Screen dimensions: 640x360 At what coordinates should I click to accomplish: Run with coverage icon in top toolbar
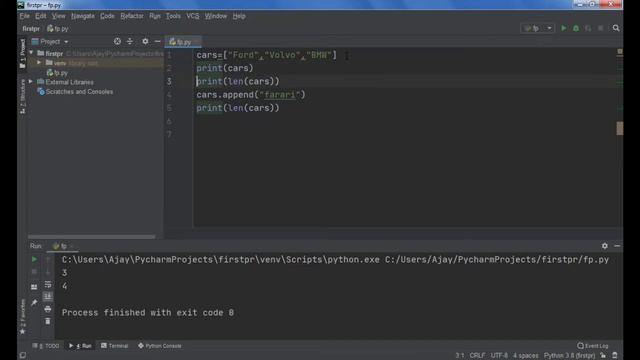tap(588, 28)
